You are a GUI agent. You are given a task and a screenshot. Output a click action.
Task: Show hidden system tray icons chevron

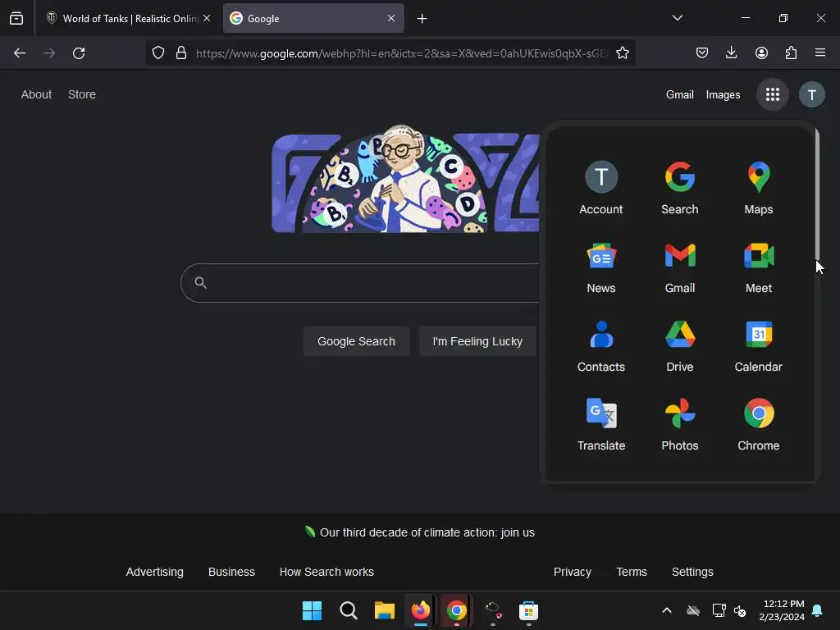click(667, 610)
